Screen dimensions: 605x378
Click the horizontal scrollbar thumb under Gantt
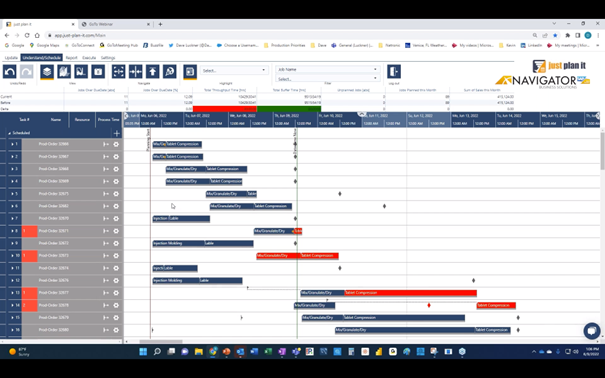(x=161, y=341)
